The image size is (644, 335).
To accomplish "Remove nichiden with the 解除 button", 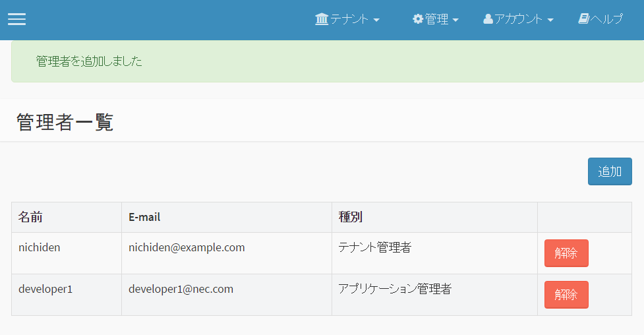I will tap(566, 253).
